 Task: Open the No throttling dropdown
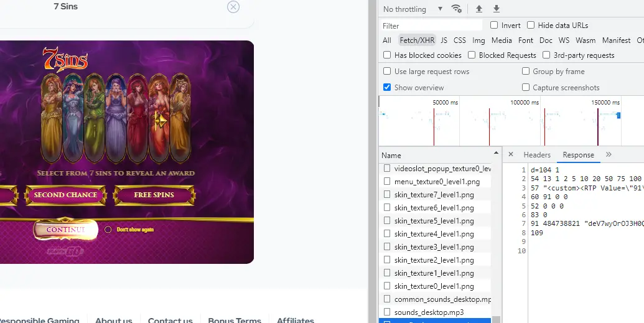tap(413, 9)
